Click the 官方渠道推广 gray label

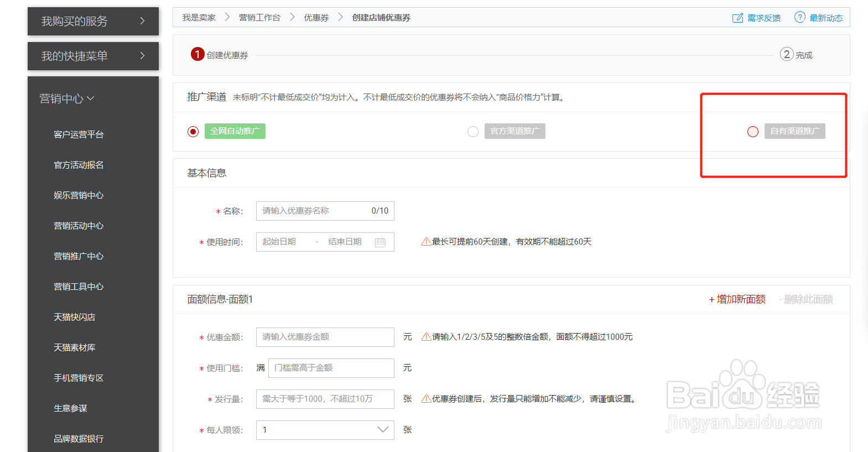pos(515,131)
